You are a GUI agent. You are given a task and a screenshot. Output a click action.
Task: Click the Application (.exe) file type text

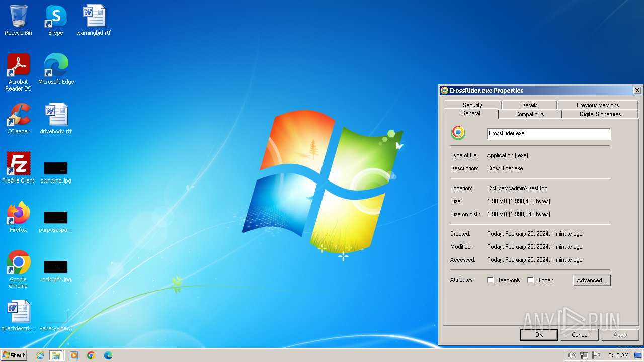point(508,155)
